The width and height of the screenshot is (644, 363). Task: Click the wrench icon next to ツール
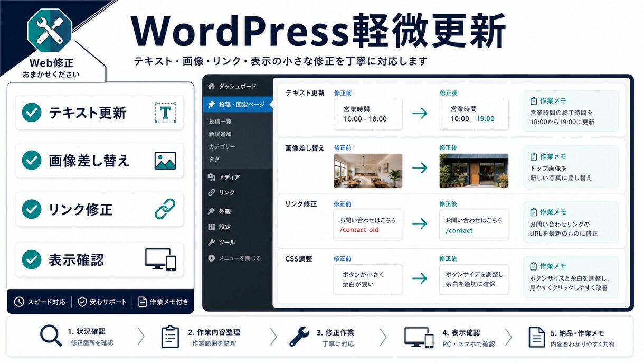212,242
